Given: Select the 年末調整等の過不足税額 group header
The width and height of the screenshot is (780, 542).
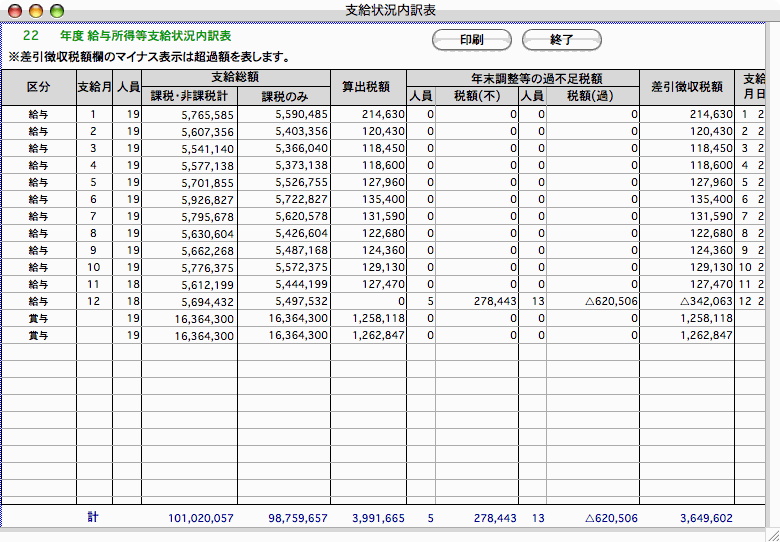Looking at the screenshot, I should [523, 78].
